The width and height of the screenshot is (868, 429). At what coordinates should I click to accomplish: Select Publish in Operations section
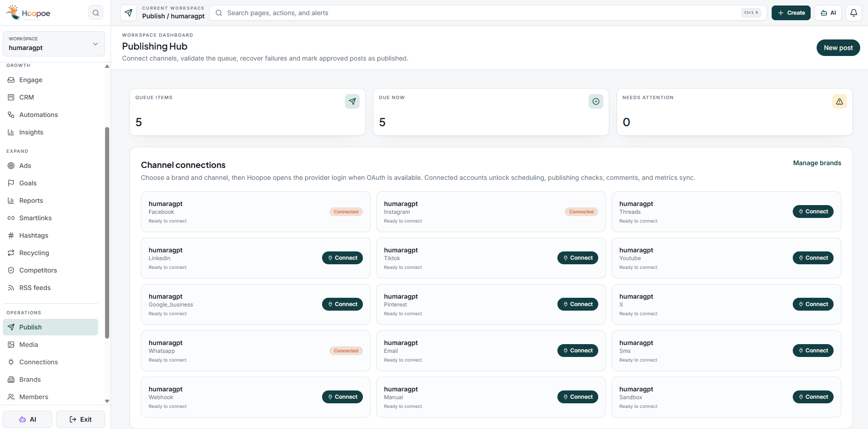coord(50,327)
